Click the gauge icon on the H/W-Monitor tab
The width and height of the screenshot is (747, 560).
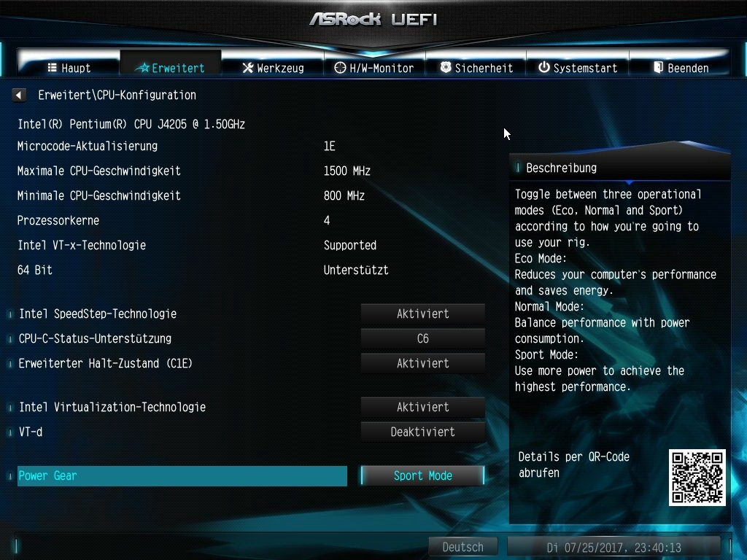[340, 68]
